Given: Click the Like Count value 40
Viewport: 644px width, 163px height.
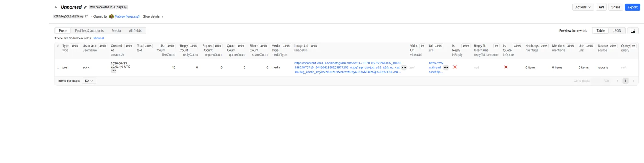Looking at the screenshot, I should coord(174,68).
